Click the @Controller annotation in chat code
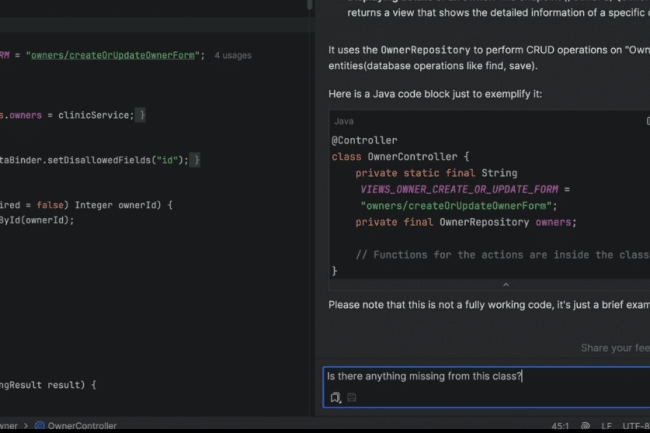The width and height of the screenshot is (650, 433). click(364, 140)
